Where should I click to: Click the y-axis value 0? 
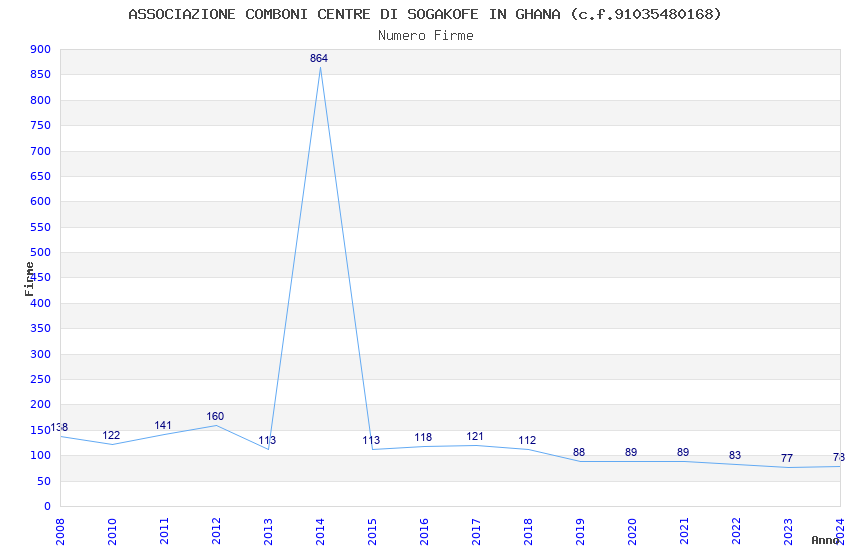point(48,506)
